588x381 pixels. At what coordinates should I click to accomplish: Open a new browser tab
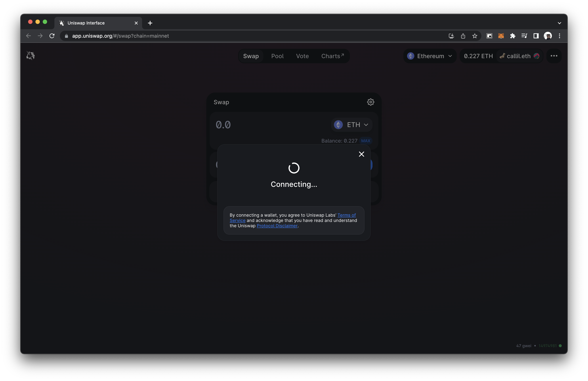(150, 23)
